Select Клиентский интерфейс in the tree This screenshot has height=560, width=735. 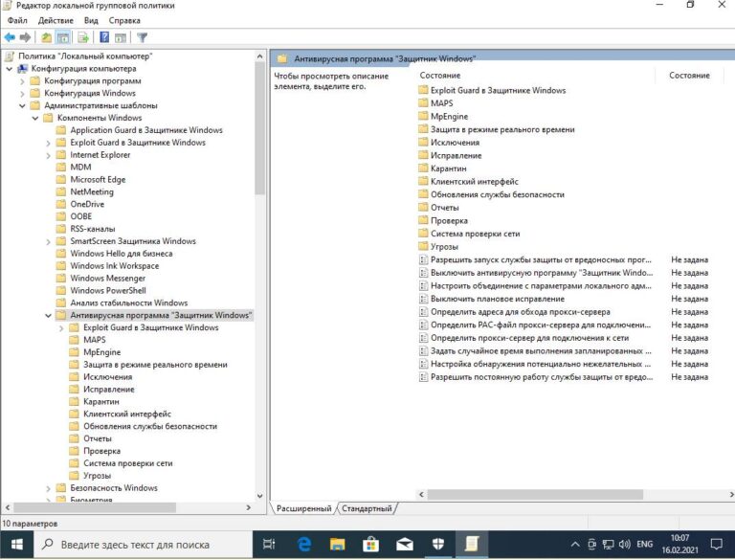click(127, 414)
